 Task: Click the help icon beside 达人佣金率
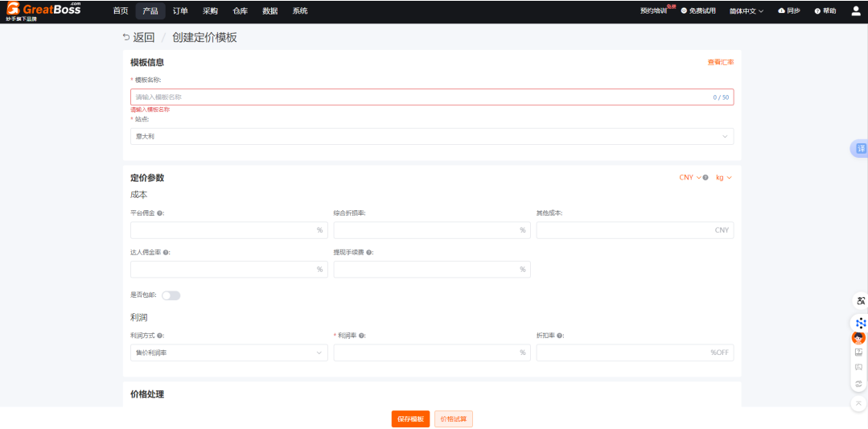click(x=166, y=252)
